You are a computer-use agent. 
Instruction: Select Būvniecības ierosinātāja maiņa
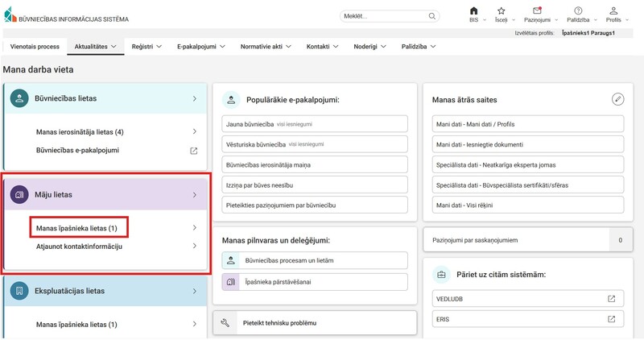(x=315, y=165)
